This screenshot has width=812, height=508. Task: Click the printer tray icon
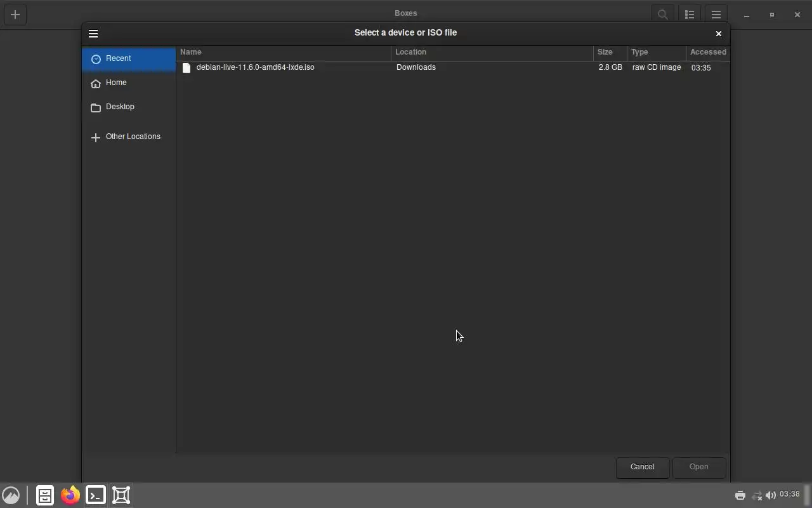740,495
